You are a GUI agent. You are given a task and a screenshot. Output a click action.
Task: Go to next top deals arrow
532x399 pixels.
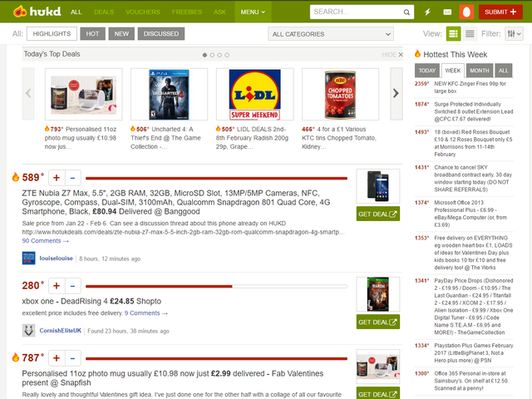click(397, 94)
